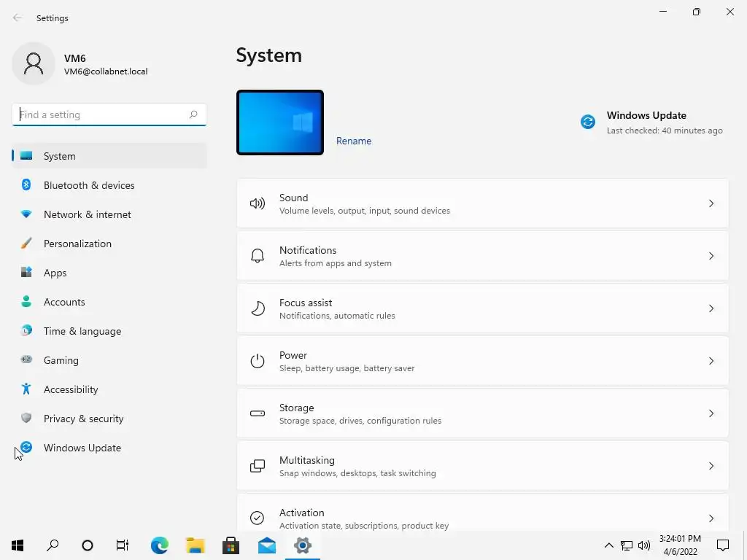This screenshot has height=560, width=747.
Task: Open the Storage settings title text
Action: point(296,408)
